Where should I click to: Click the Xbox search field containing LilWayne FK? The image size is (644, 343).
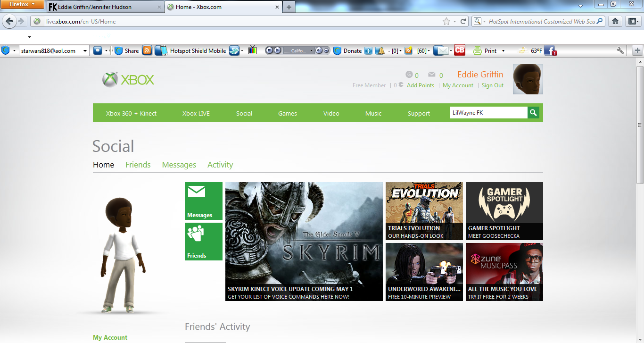(488, 113)
